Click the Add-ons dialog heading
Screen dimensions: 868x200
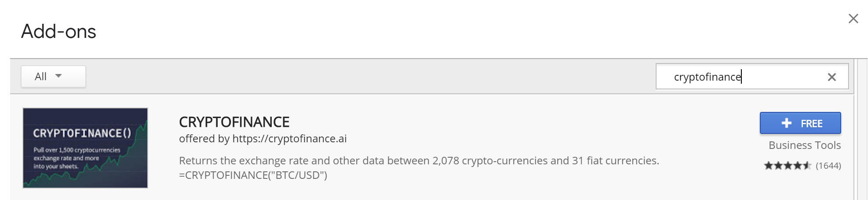pyautogui.click(x=58, y=32)
